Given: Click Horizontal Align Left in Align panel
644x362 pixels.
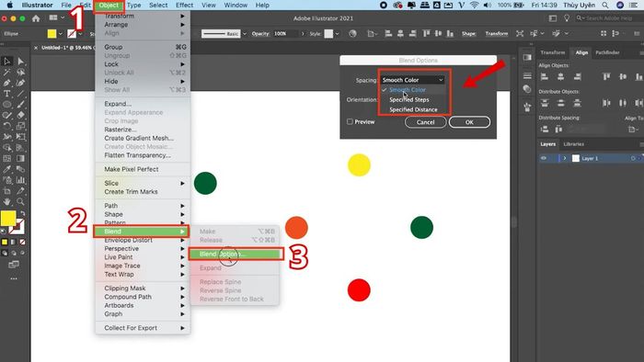Looking at the screenshot, I should tap(545, 76).
